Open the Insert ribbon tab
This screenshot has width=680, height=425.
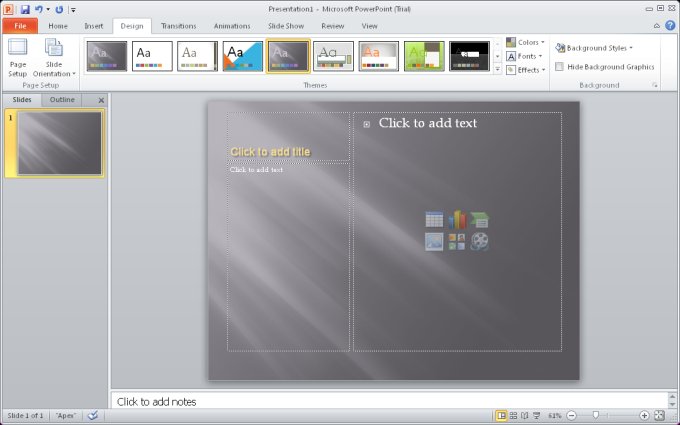94,26
